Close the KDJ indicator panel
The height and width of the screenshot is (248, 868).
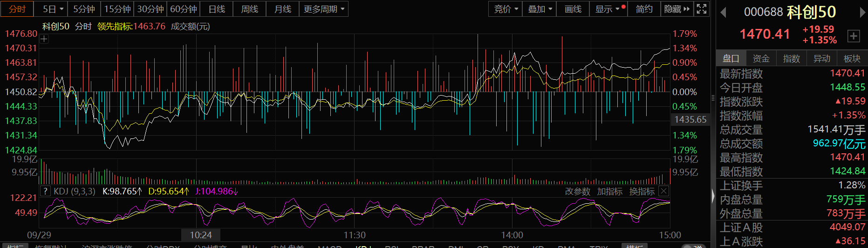click(664, 191)
